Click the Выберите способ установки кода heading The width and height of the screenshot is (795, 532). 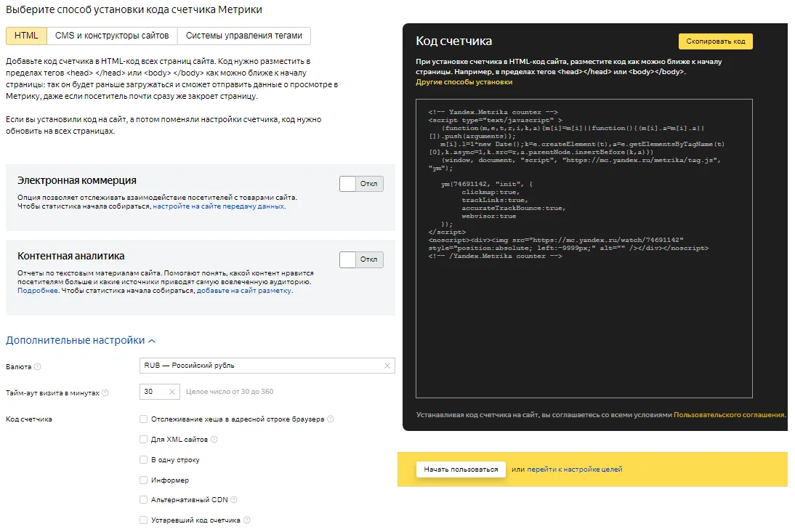(134, 9)
